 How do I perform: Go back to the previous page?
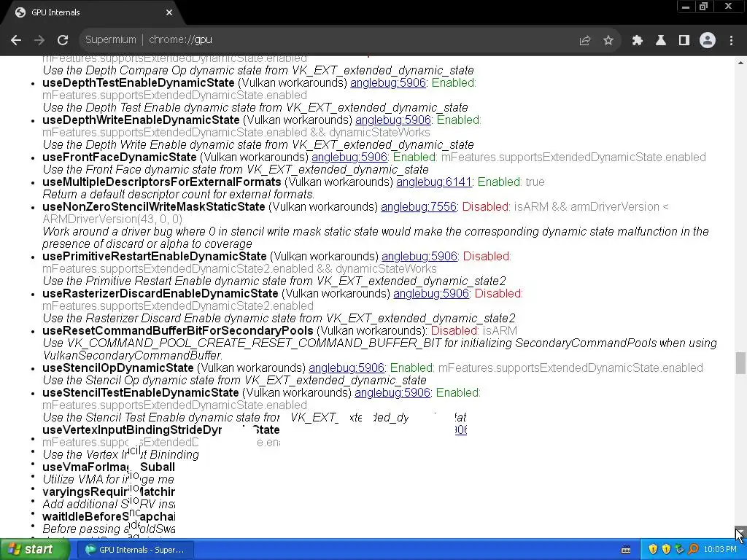point(16,40)
